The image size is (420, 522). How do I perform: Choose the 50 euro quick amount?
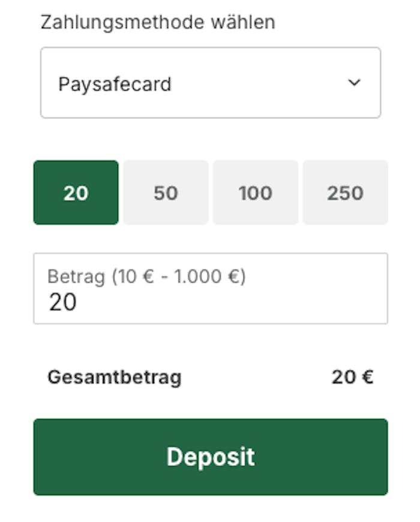[x=166, y=193]
